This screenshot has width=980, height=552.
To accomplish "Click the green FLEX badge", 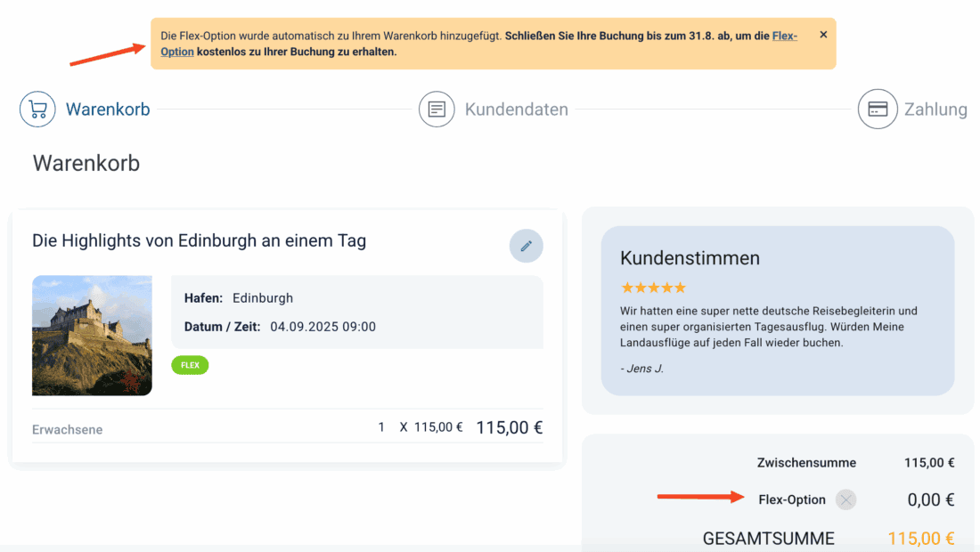I will click(190, 365).
